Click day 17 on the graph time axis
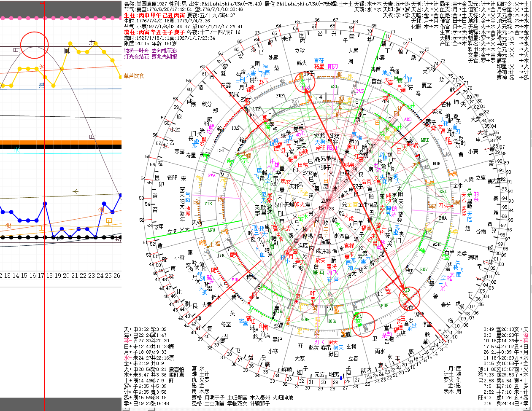Viewport: 532px width, 411px height. [x=41, y=276]
